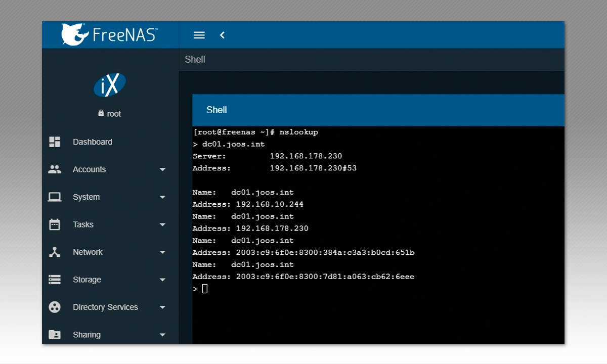Click the address 192.168.178.230#53

tap(313, 168)
